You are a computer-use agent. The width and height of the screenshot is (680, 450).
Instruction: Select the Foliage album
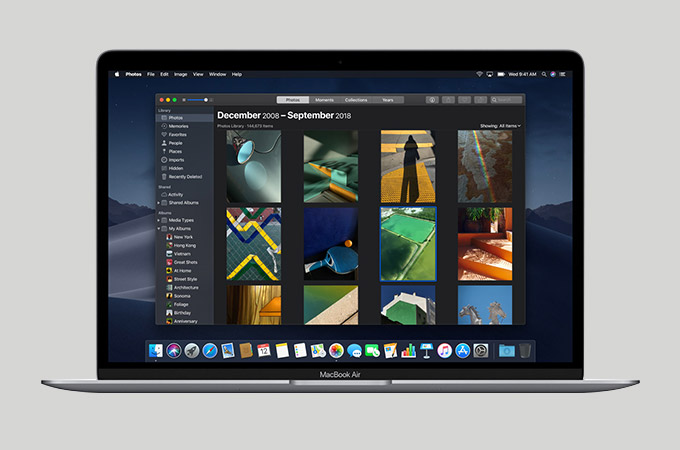tap(177, 304)
